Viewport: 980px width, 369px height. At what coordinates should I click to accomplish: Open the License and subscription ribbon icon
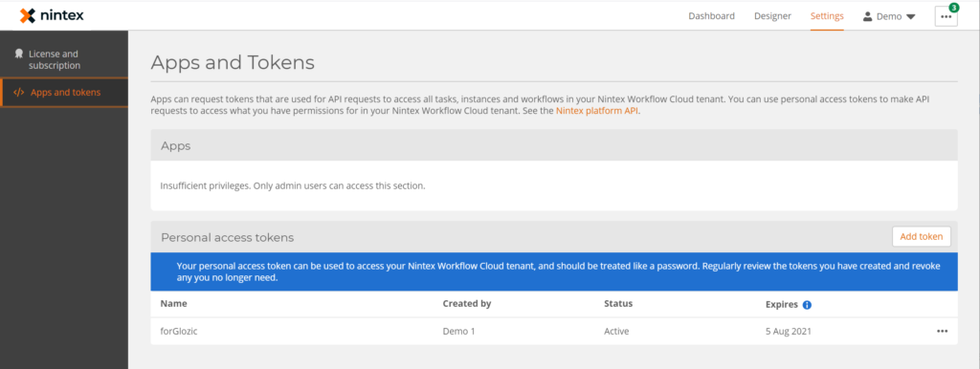pyautogui.click(x=19, y=54)
